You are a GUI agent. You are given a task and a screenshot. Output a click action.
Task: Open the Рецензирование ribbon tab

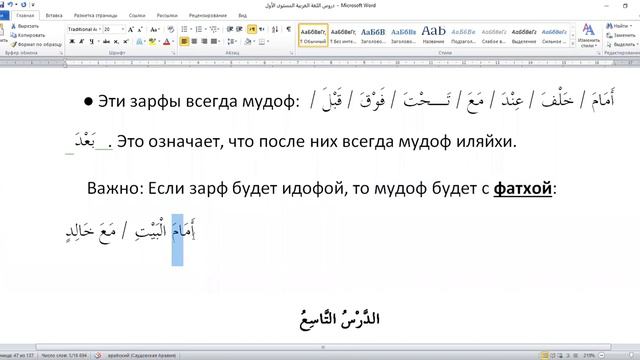[x=208, y=16]
